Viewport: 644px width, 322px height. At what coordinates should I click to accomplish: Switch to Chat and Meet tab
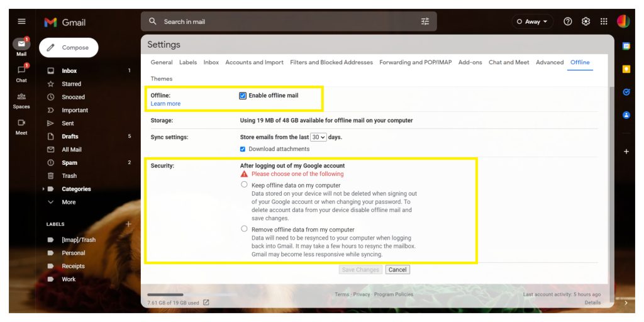pyautogui.click(x=509, y=62)
